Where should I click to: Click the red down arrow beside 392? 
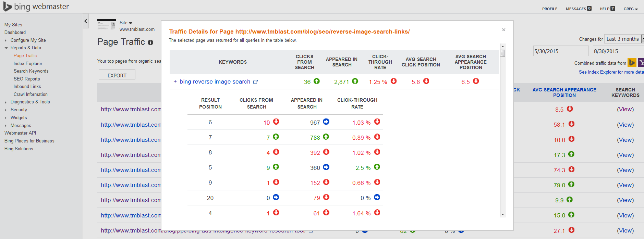click(326, 152)
